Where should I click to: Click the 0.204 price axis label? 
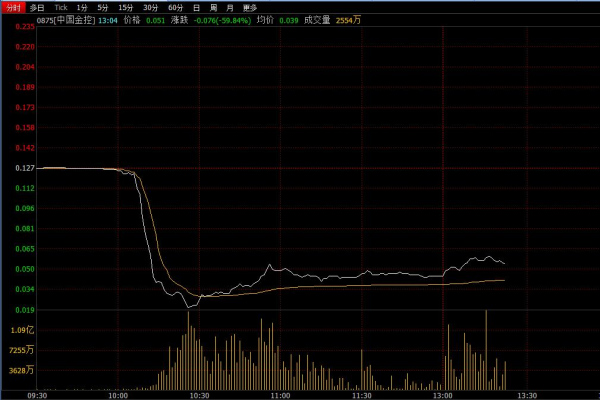pyautogui.click(x=25, y=67)
